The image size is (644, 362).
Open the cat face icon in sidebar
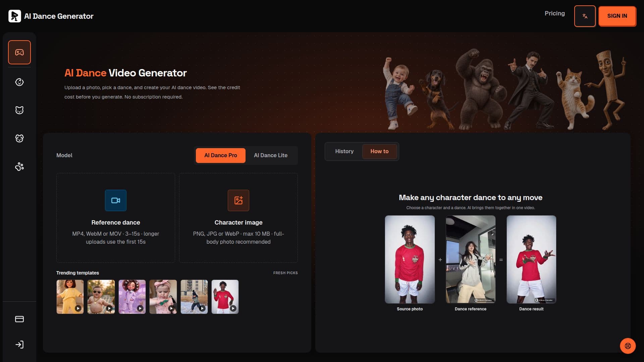19,110
